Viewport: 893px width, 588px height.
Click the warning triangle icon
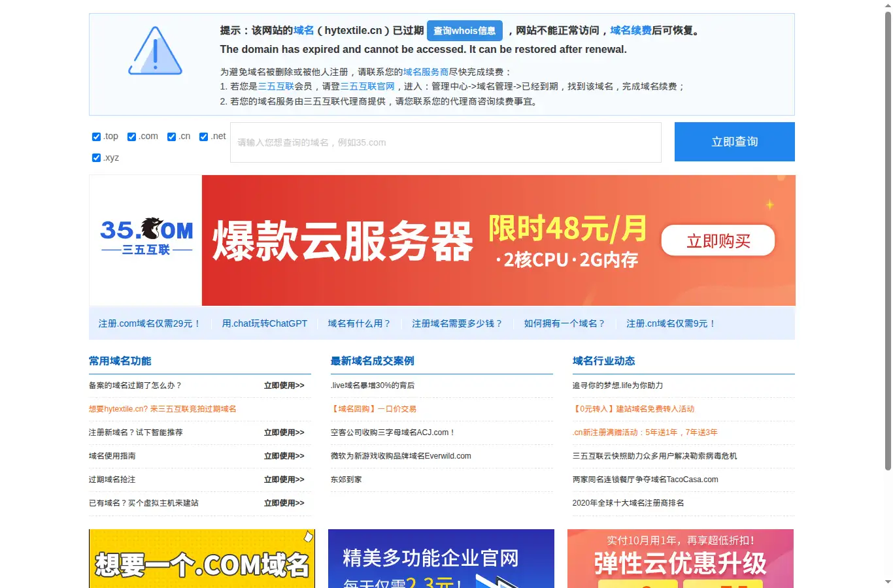pyautogui.click(x=155, y=51)
